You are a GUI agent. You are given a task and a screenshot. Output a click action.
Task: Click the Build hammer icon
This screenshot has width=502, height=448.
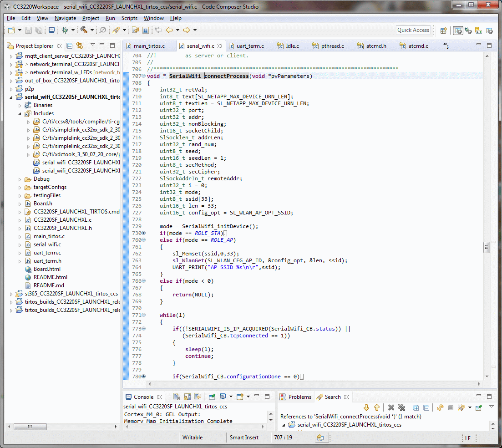tap(84, 30)
